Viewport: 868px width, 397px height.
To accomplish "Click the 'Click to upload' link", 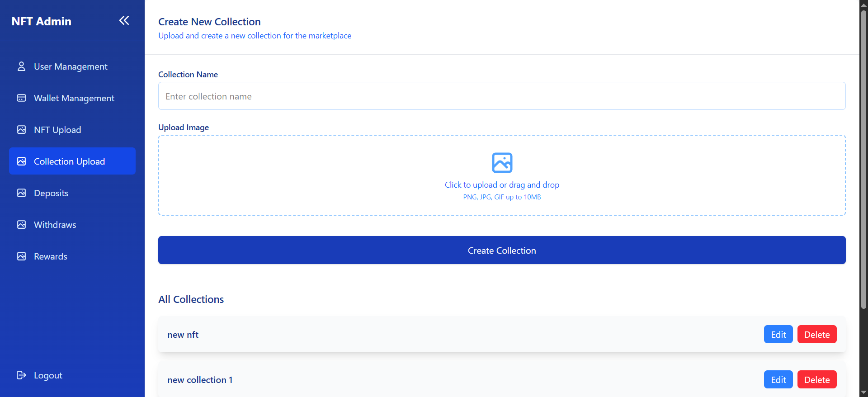I will click(502, 184).
